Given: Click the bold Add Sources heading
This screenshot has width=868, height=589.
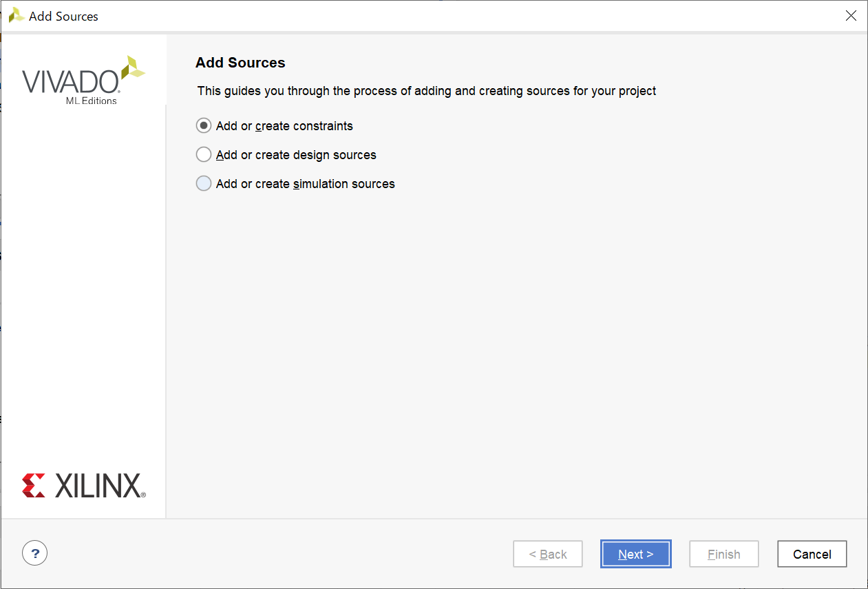Looking at the screenshot, I should 240,63.
